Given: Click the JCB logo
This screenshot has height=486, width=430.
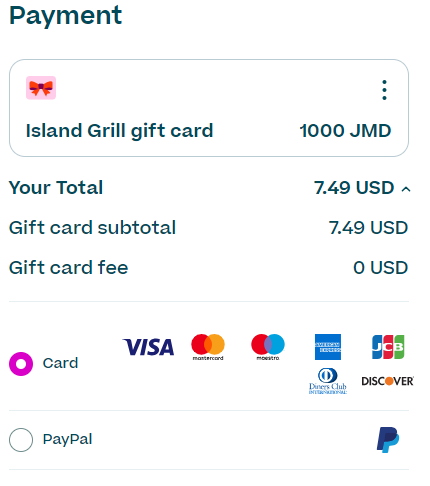Looking at the screenshot, I should (388, 347).
